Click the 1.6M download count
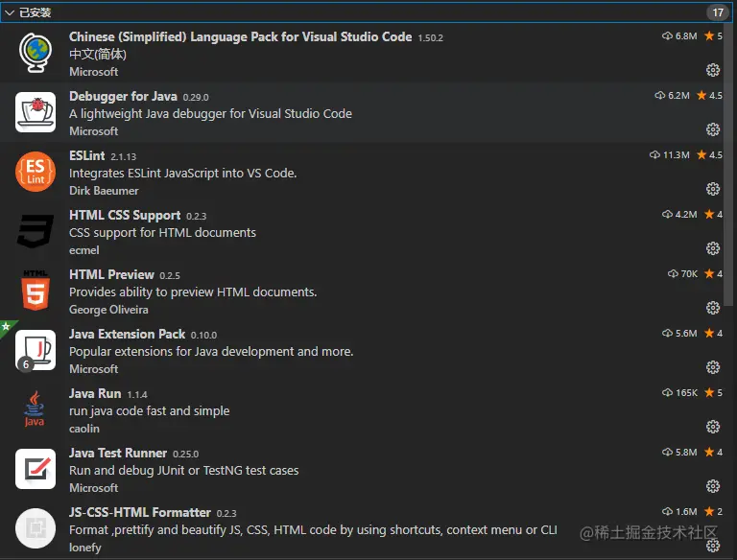 pyautogui.click(x=679, y=512)
